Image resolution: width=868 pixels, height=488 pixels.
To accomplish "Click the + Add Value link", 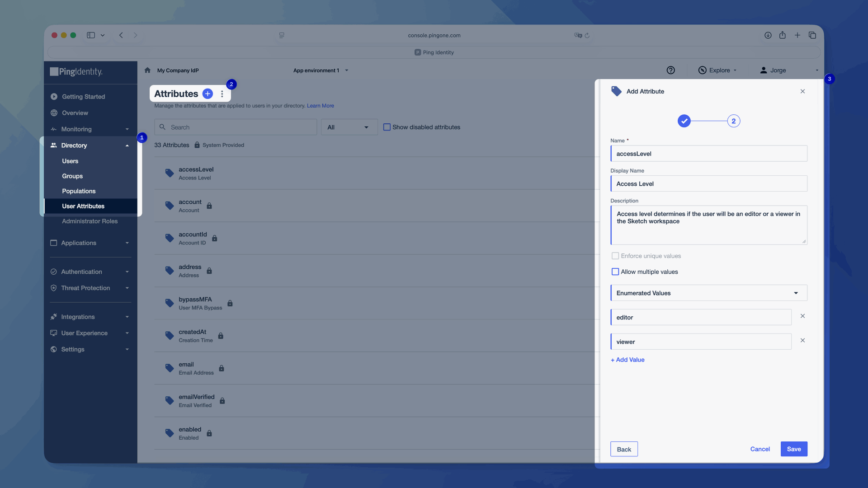I will click(627, 360).
